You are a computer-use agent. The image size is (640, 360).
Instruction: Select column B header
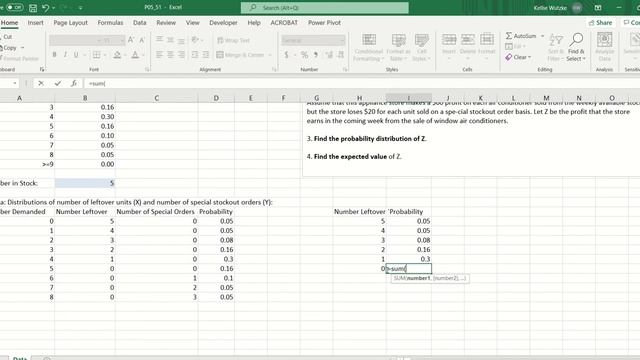[x=85, y=98]
